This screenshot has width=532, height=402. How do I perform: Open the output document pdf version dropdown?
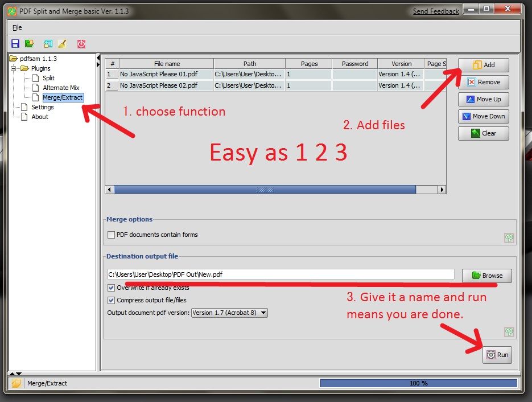(x=229, y=313)
